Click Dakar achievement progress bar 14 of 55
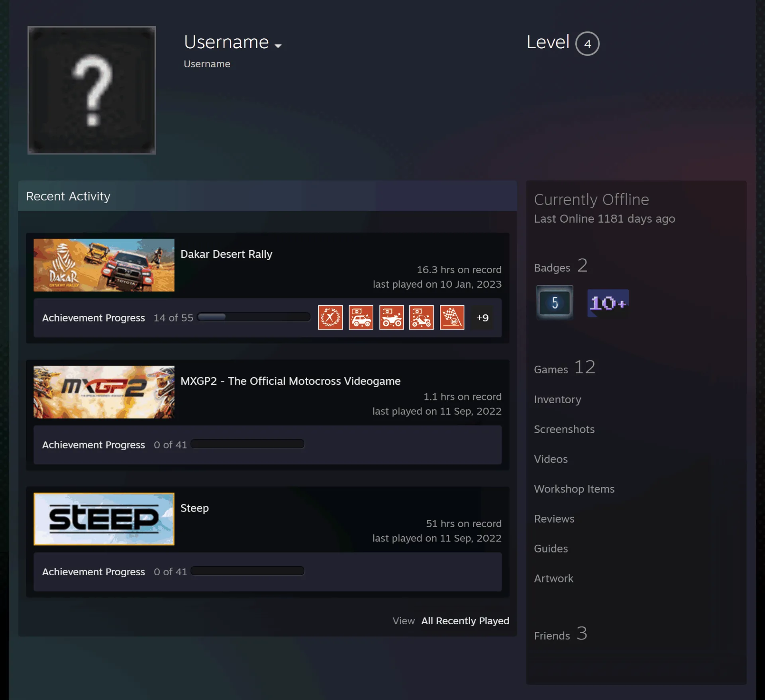The height and width of the screenshot is (700, 765). [x=254, y=317]
